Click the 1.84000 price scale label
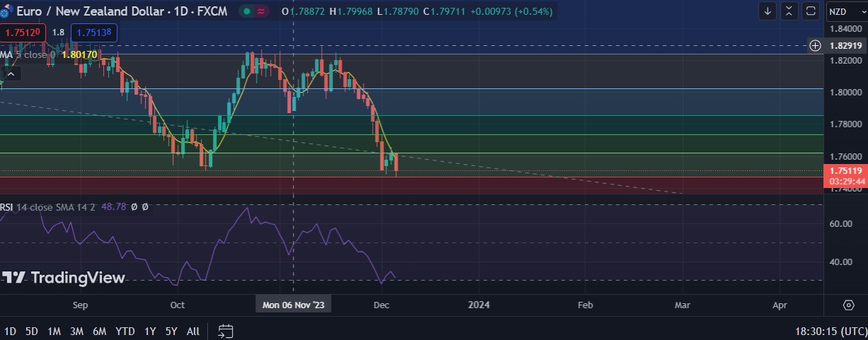 (x=845, y=29)
